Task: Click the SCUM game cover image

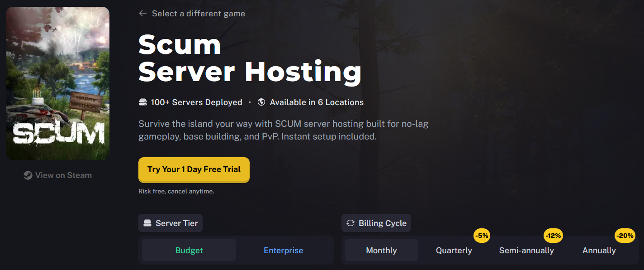Action: tap(57, 83)
